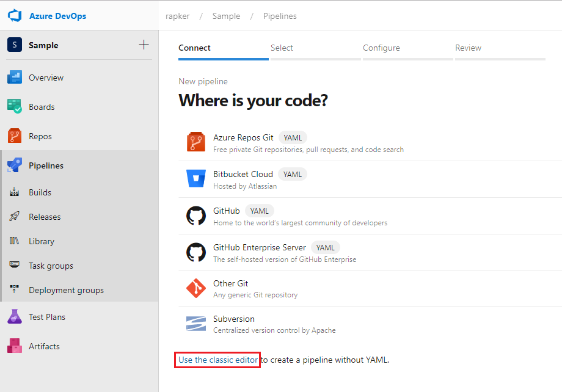Click 'New pipeline' subtitle text
Viewport: 562px width, 392px height.
[203, 82]
